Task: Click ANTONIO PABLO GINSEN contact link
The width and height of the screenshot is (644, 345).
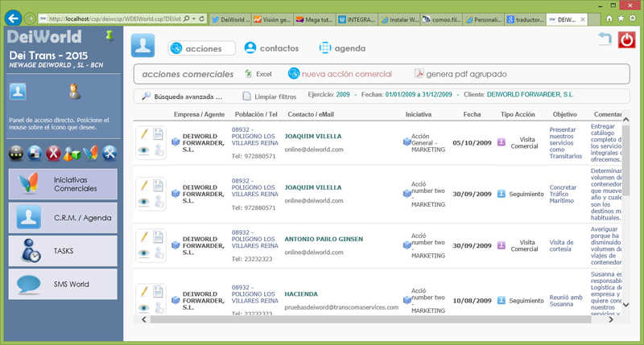Action: 324,239
